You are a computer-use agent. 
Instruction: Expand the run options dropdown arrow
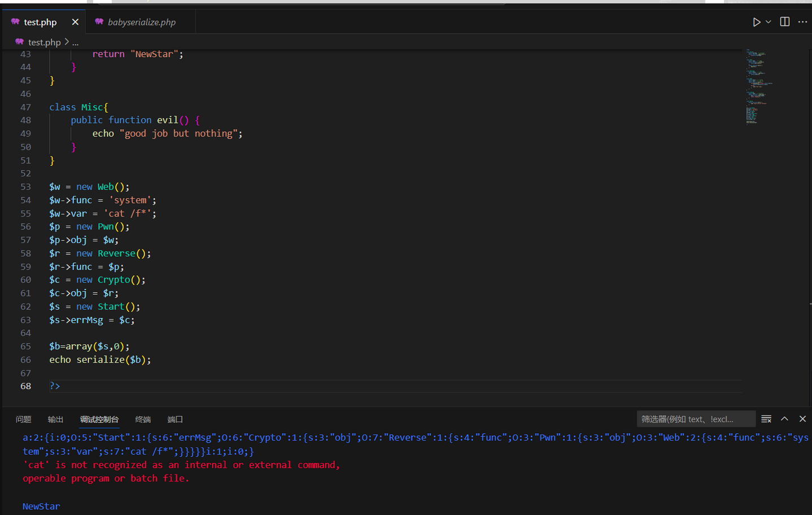pyautogui.click(x=768, y=22)
